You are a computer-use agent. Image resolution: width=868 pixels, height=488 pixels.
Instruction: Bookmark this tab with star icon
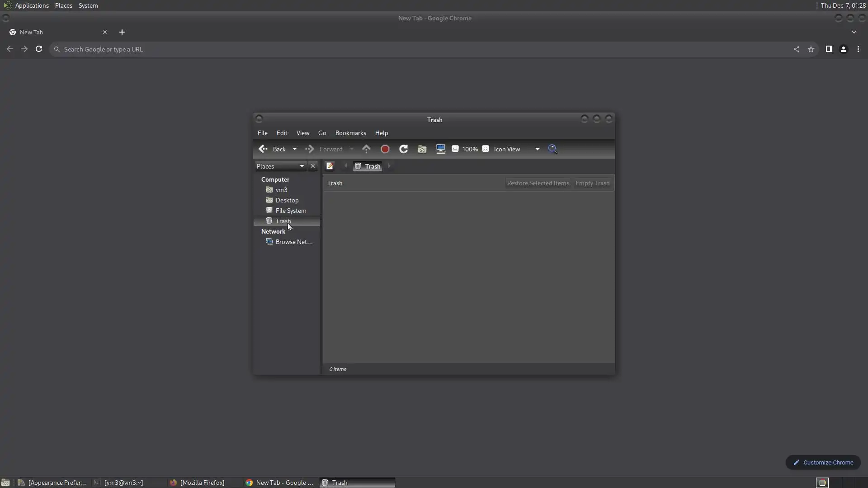[811, 49]
